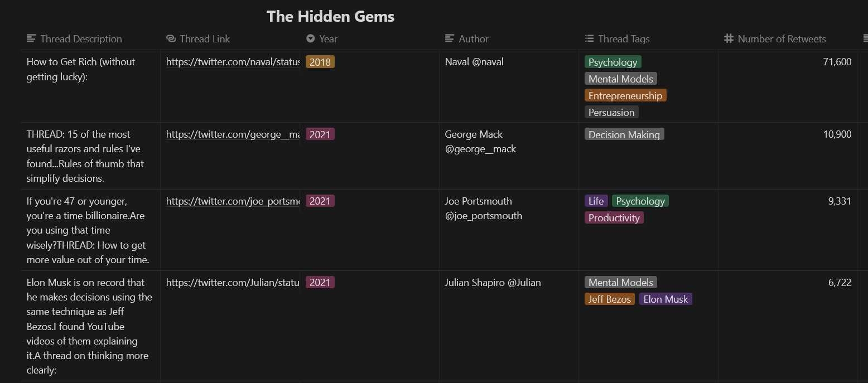Open the joe_portsmouth twitter thread link
Screen dimensions: 868x383
(x=233, y=201)
